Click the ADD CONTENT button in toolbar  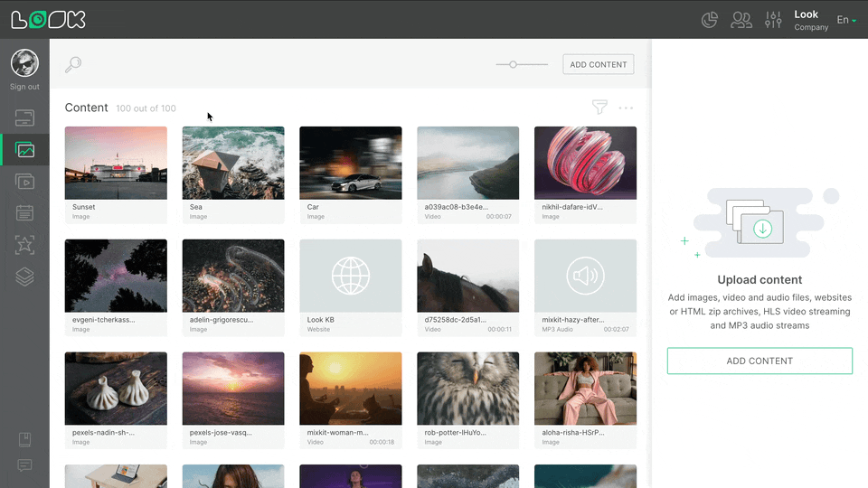(598, 64)
